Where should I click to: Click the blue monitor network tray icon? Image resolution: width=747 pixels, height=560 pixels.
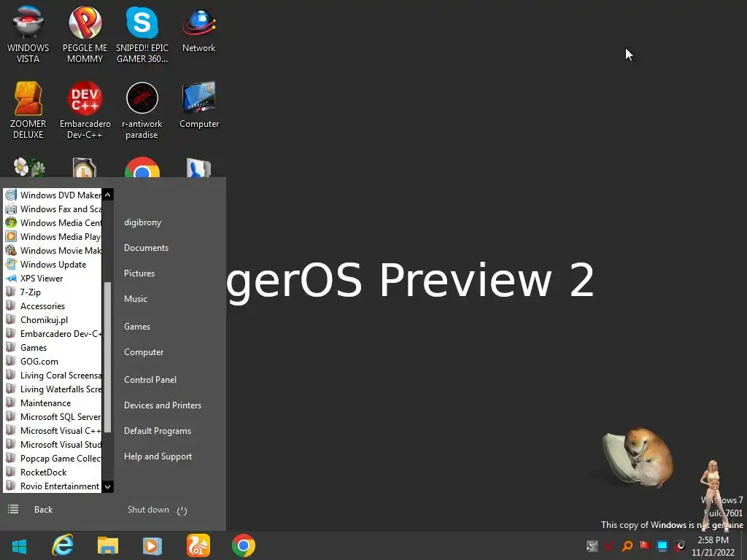point(662,545)
